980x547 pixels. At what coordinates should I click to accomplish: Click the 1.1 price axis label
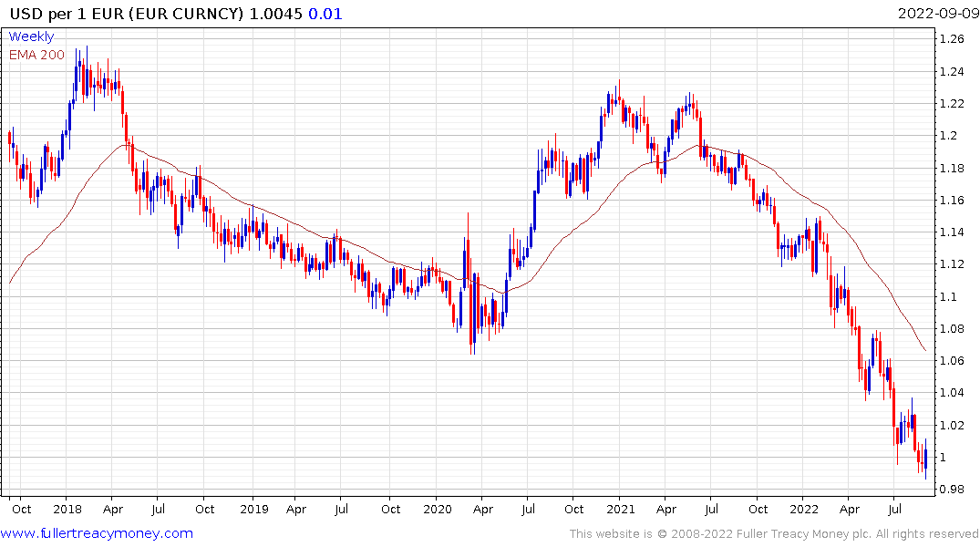coord(948,296)
